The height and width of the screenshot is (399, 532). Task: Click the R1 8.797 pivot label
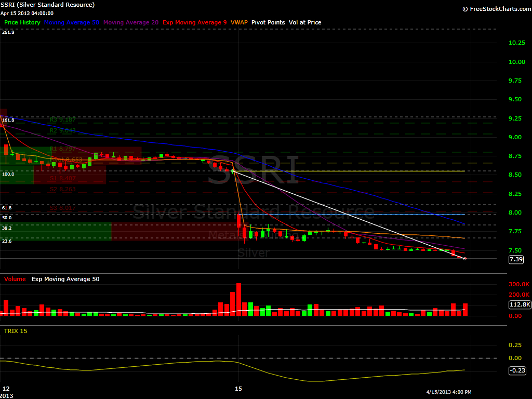click(63, 149)
